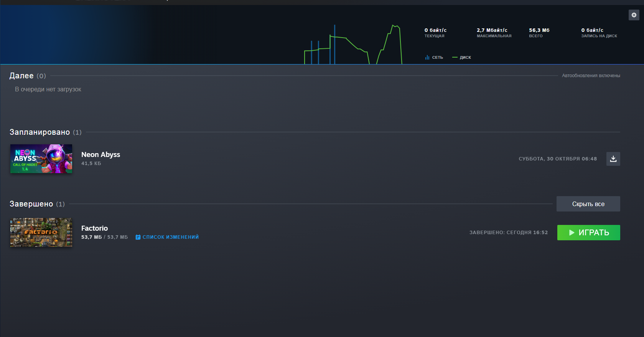The image size is (644, 337).
Task: Click the current network speed above ТЕКУЩАЯ
Action: click(435, 30)
